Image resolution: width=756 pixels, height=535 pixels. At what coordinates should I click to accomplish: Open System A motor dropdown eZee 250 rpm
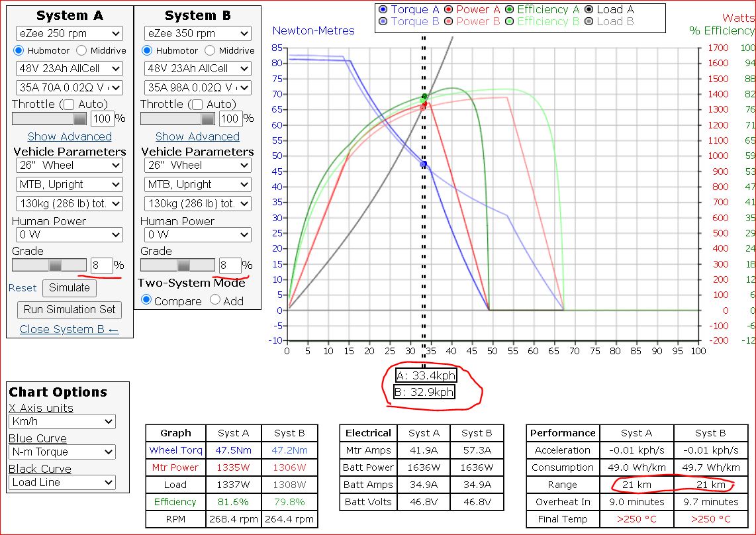click(70, 33)
